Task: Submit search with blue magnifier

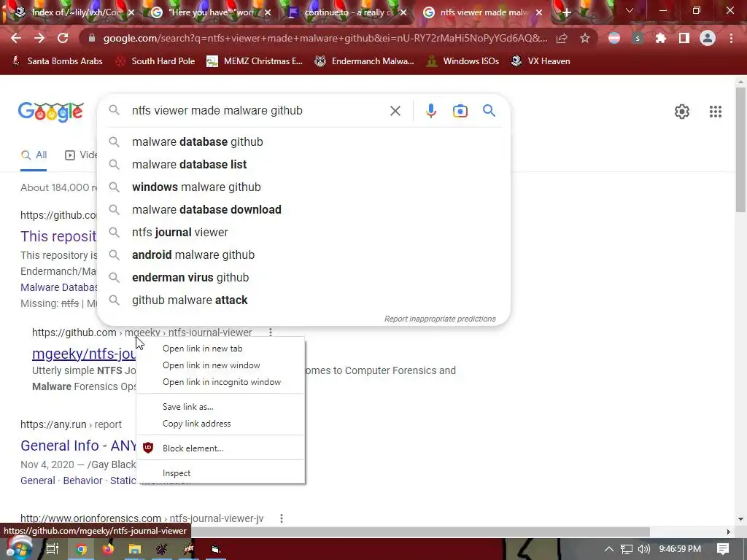Action: click(489, 111)
